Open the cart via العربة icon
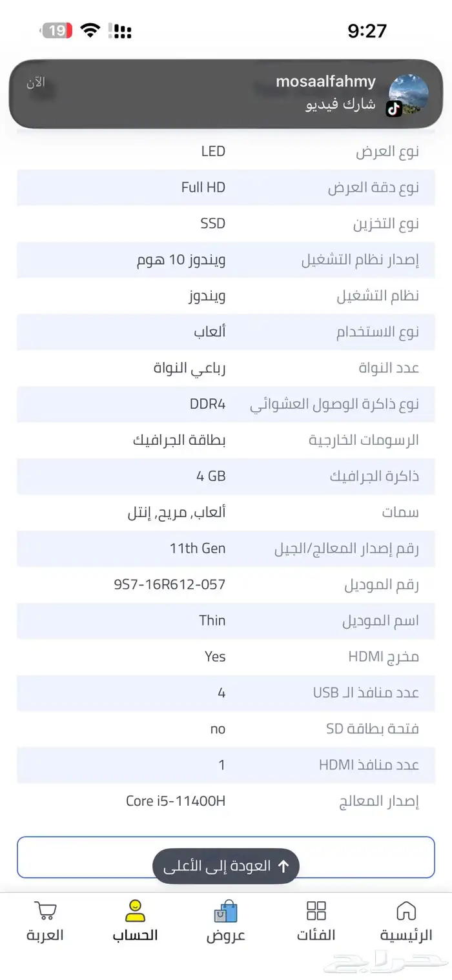The height and width of the screenshot is (980, 452). [44, 911]
